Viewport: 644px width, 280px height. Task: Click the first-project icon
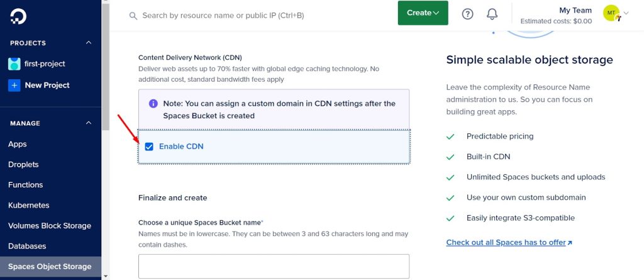(x=14, y=64)
